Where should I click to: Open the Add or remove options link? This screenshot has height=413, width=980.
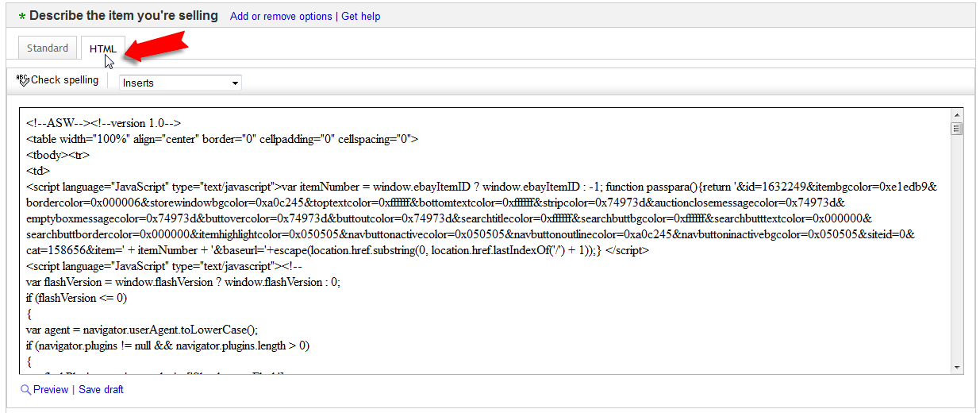[x=281, y=17]
